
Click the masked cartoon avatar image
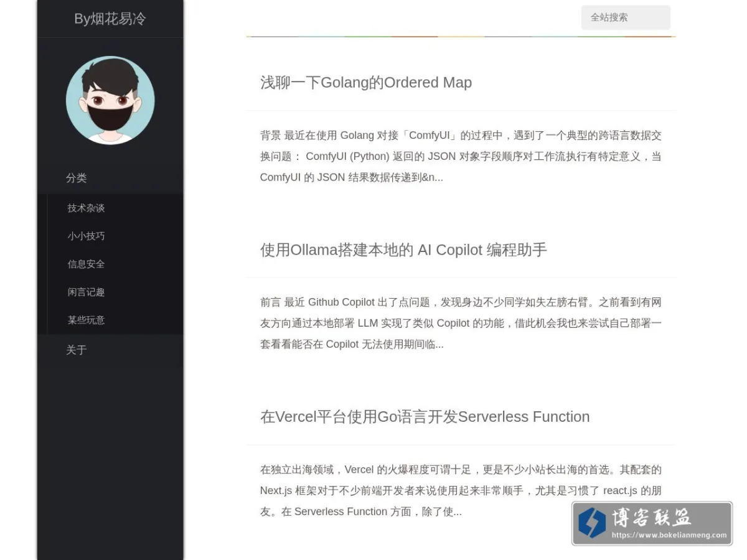(110, 100)
